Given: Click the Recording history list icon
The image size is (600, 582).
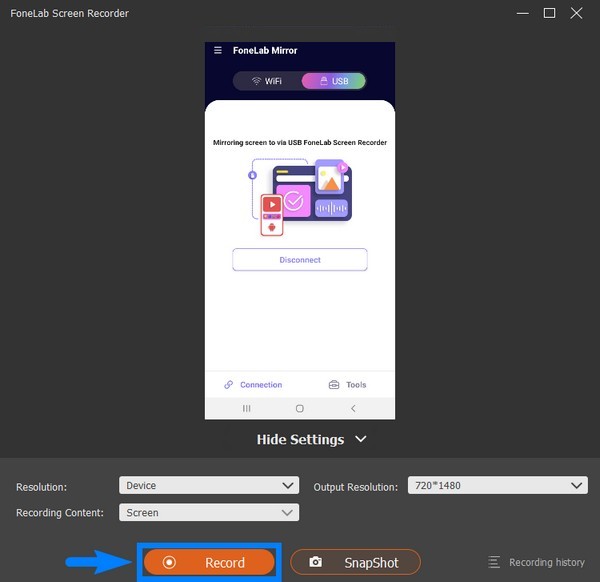Looking at the screenshot, I should (x=494, y=562).
